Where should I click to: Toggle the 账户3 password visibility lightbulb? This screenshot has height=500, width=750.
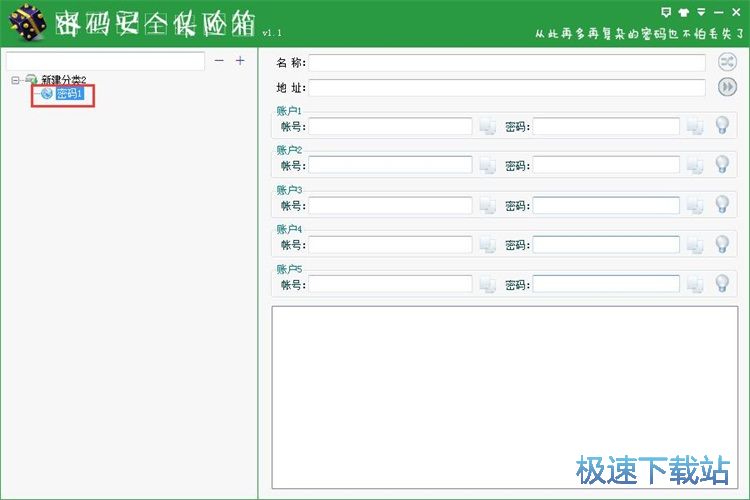[x=721, y=204]
